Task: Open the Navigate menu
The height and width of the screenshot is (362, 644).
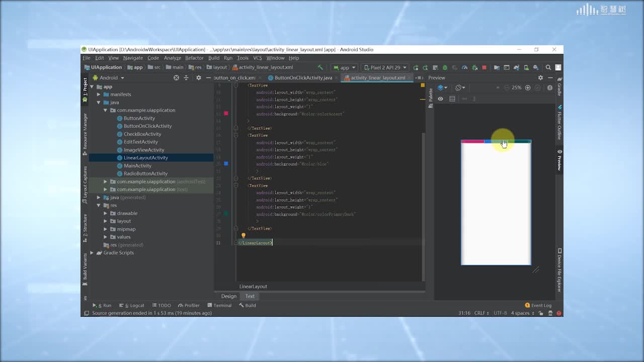Action: point(133,58)
